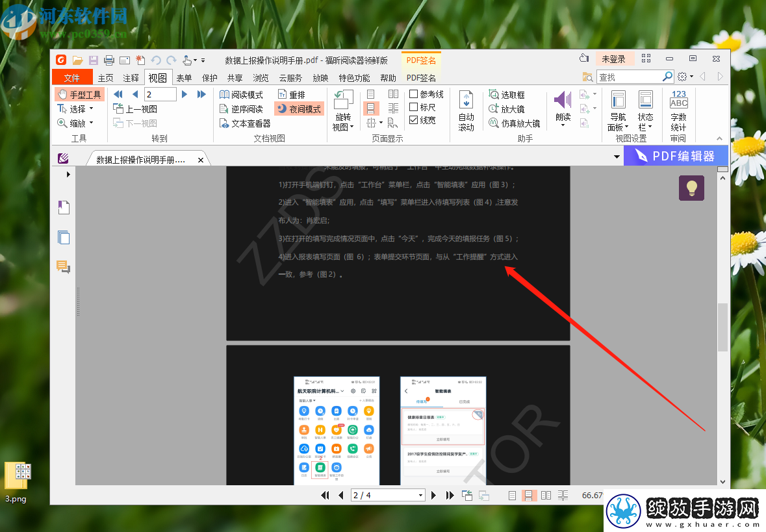766x532 pixels.
Task: Open the page number dropdown in status bar
Action: click(420, 496)
